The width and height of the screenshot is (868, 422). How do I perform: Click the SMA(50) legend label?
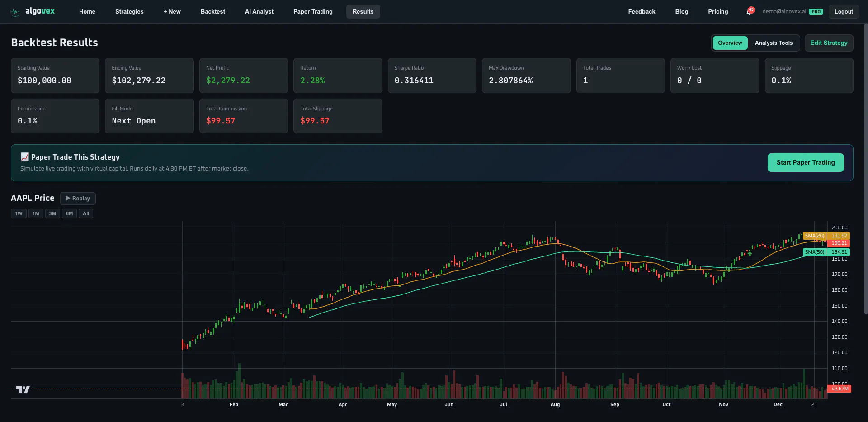815,252
